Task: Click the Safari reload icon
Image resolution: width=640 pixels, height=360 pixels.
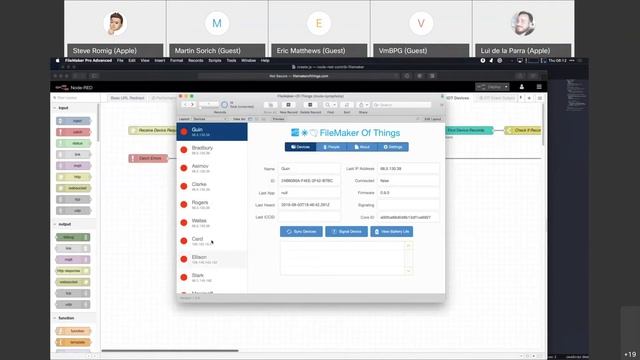Action: click(x=396, y=76)
